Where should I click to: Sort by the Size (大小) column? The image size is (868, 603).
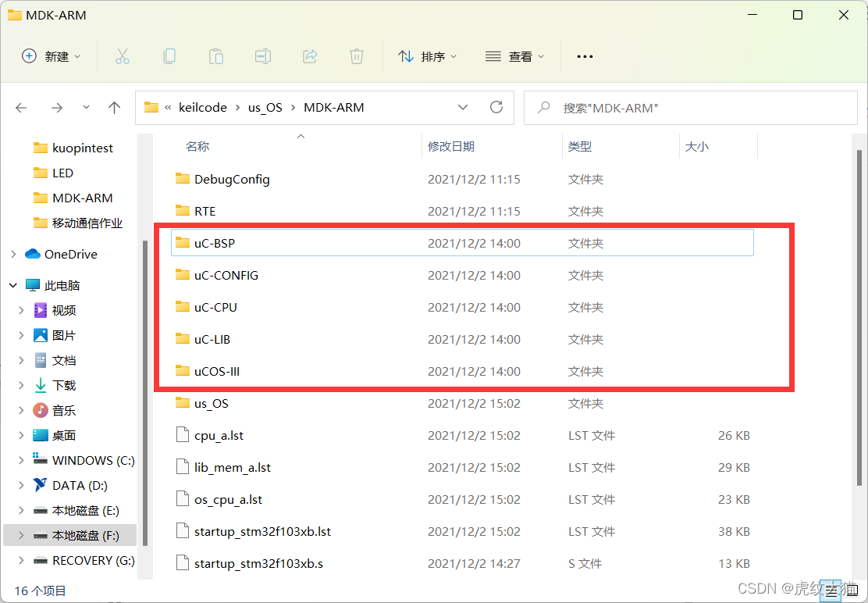coord(696,146)
